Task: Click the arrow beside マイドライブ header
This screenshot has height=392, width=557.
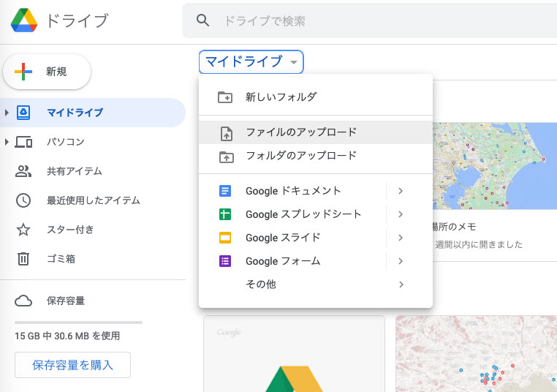Action: 293,62
